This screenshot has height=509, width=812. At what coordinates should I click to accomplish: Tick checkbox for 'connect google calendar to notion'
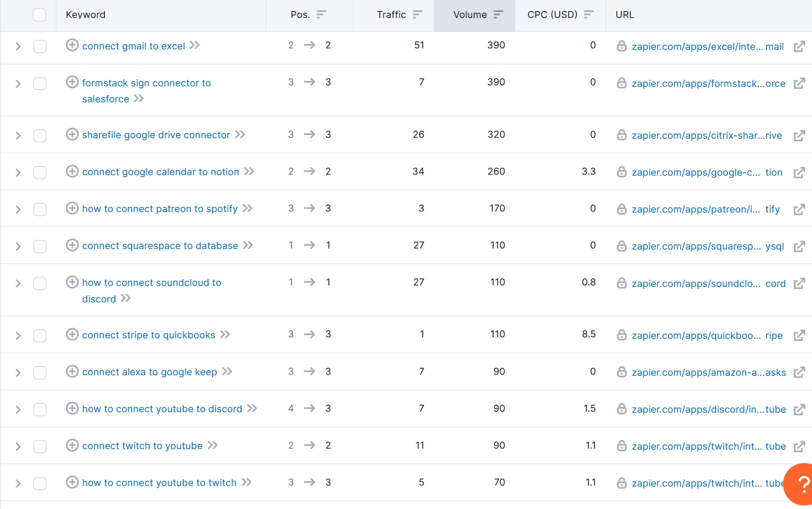coord(40,173)
